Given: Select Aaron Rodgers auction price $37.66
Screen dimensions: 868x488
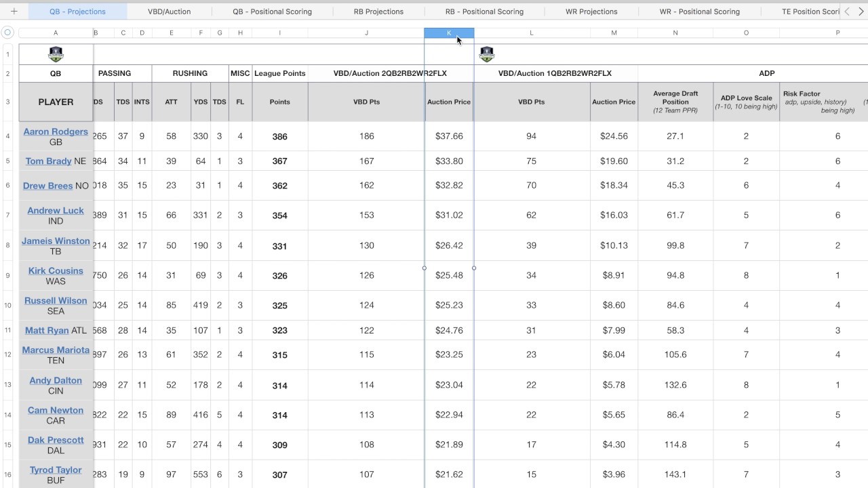Looking at the screenshot, I should pos(449,136).
